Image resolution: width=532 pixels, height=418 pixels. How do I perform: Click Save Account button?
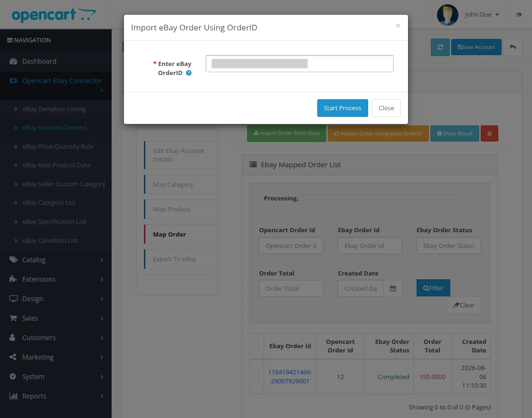476,47
